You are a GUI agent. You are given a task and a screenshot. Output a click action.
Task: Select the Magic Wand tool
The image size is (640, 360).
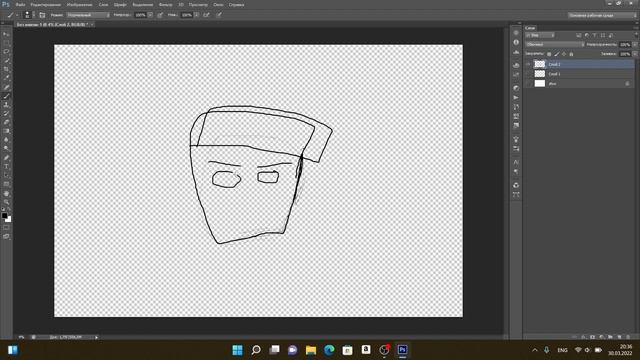click(x=6, y=61)
